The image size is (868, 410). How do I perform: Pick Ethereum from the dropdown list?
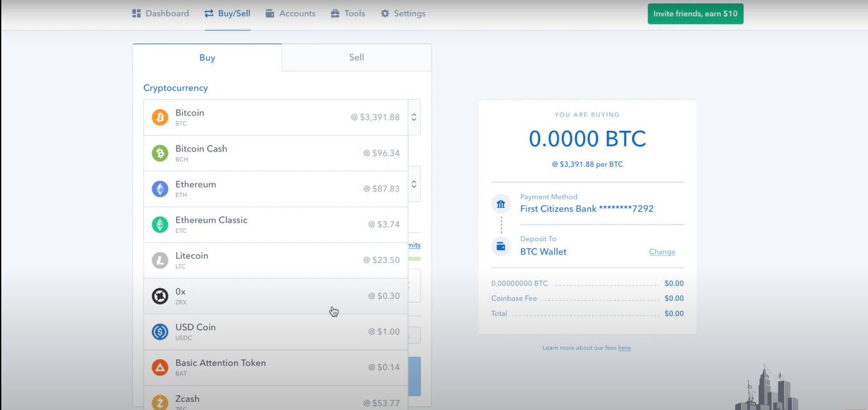(276, 189)
